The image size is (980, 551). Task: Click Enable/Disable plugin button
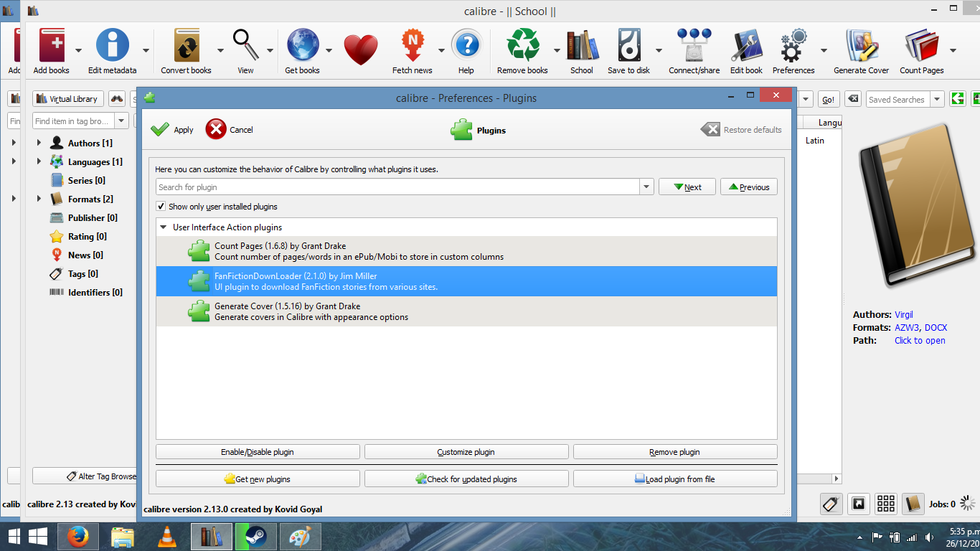(x=258, y=452)
